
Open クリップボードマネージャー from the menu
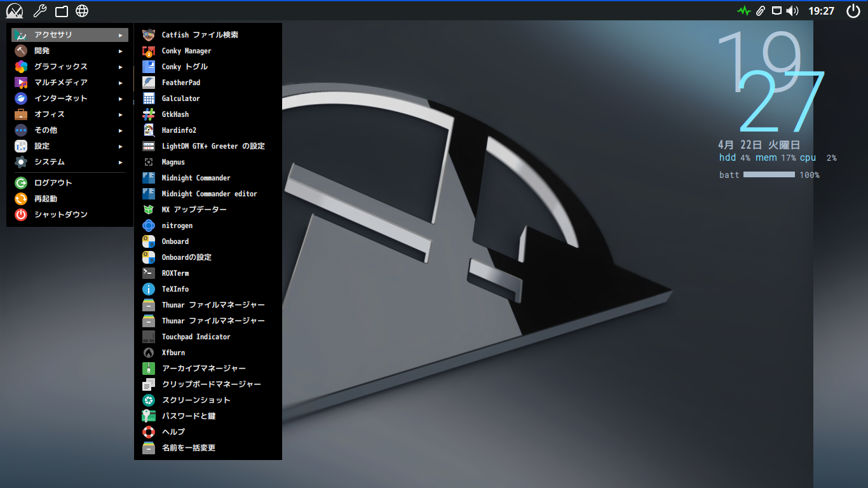click(x=208, y=384)
